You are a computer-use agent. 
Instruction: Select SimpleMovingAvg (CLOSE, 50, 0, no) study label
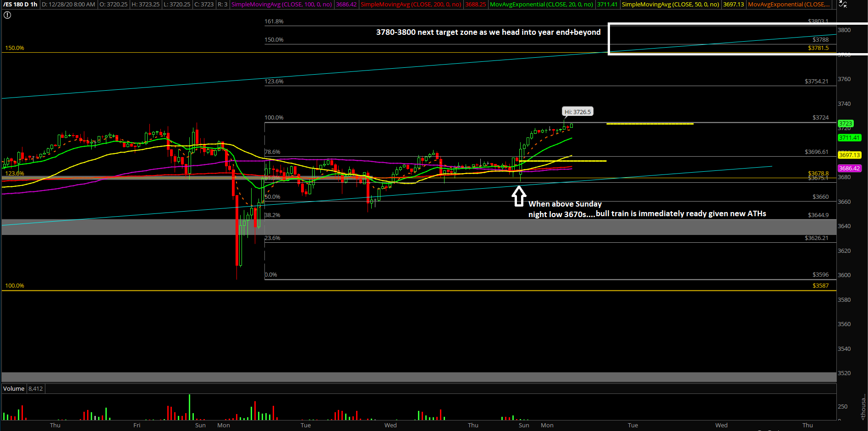click(670, 4)
